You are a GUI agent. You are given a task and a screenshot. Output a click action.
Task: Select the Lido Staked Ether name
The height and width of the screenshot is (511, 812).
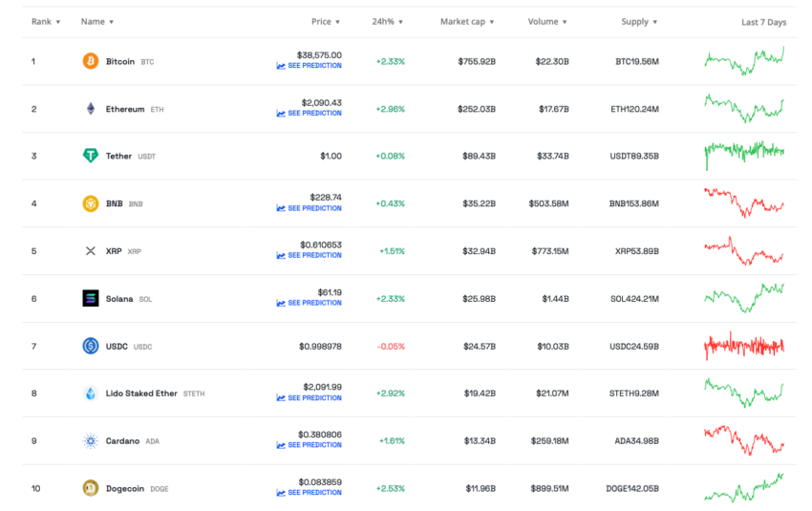[x=141, y=394]
